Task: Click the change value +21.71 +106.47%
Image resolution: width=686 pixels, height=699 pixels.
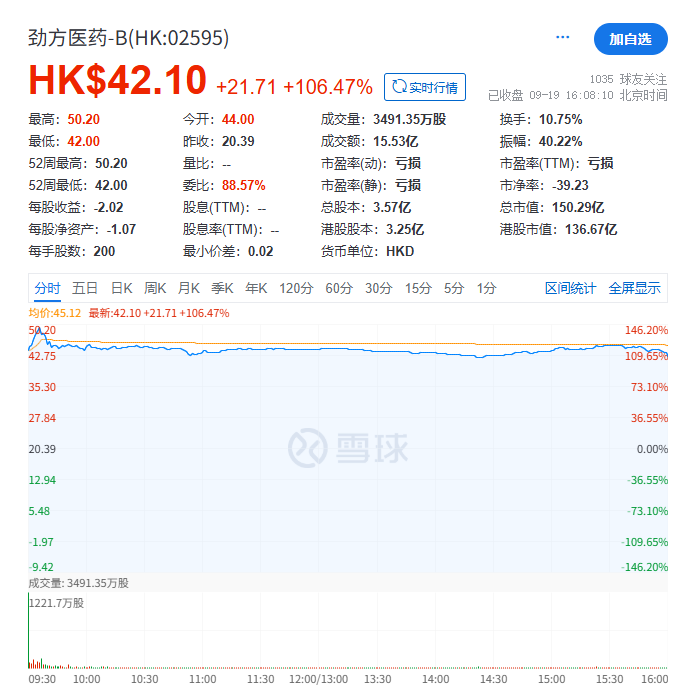Action: point(294,87)
